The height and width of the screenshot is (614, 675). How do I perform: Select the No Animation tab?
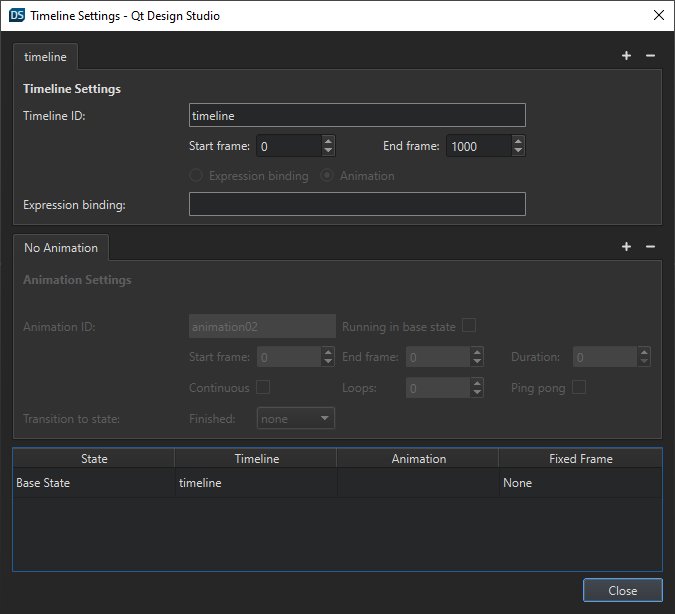tap(61, 248)
